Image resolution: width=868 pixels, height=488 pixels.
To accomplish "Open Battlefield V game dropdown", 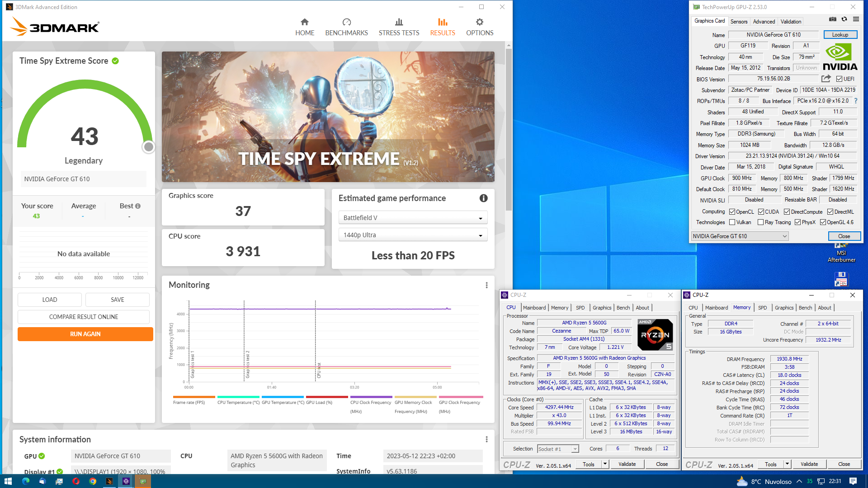I will 413,218.
